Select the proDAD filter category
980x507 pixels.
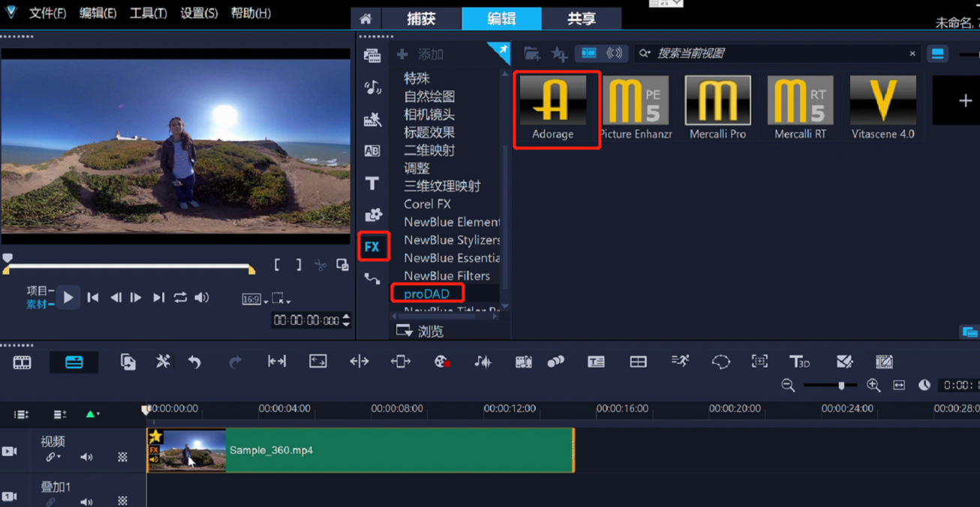[x=426, y=293]
